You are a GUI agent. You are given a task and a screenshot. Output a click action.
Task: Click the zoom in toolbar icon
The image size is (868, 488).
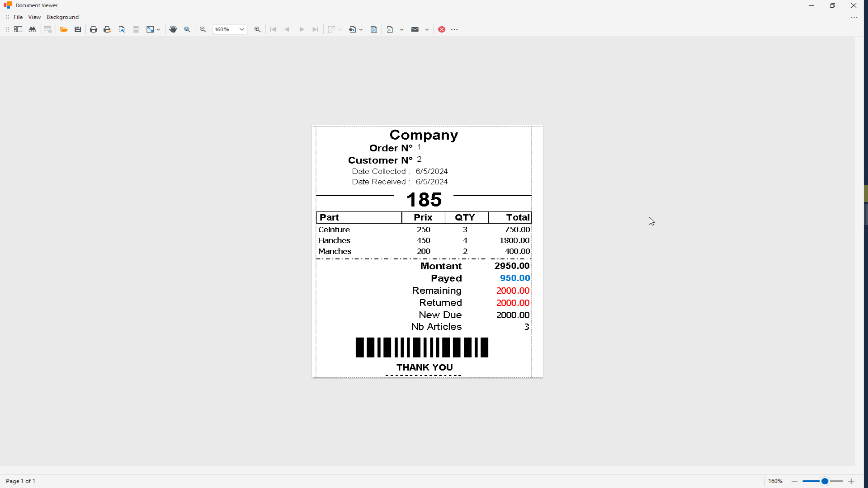pos(258,29)
